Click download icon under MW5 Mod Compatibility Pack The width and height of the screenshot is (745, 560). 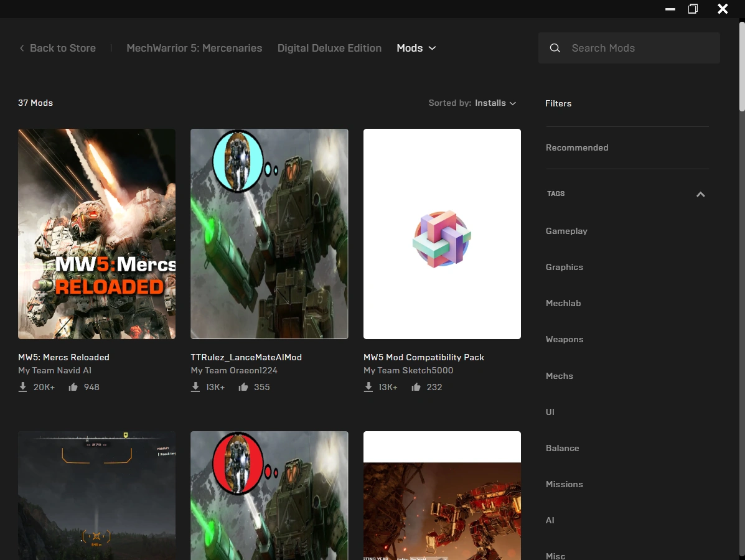(x=368, y=387)
